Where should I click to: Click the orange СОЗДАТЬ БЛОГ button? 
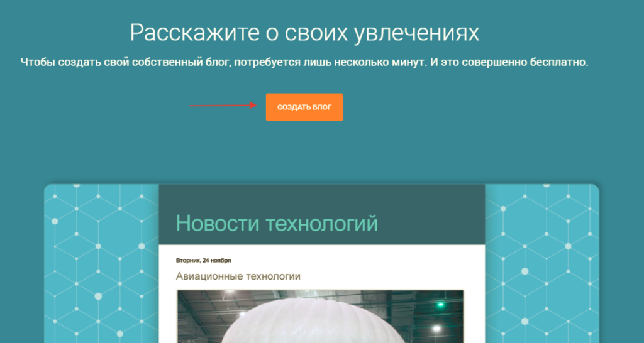pos(304,107)
